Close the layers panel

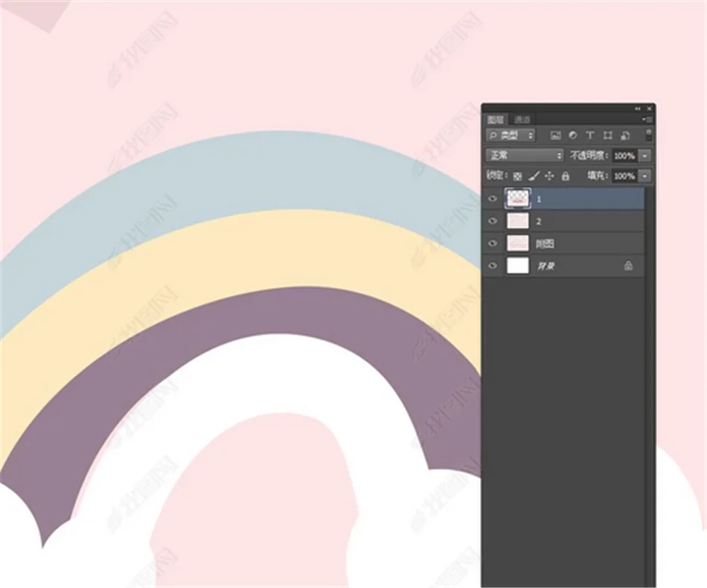pos(649,109)
